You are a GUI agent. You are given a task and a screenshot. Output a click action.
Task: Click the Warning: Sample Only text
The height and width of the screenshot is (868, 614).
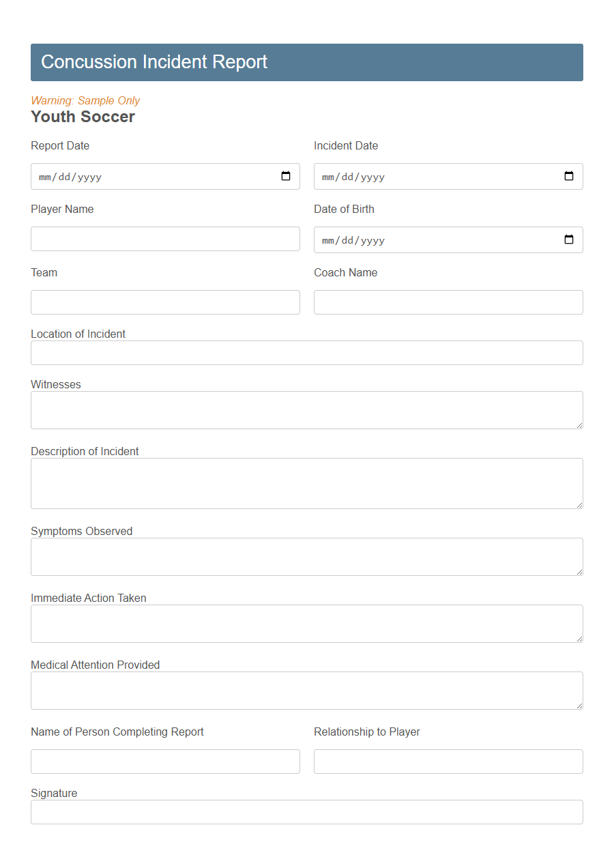[x=85, y=100]
